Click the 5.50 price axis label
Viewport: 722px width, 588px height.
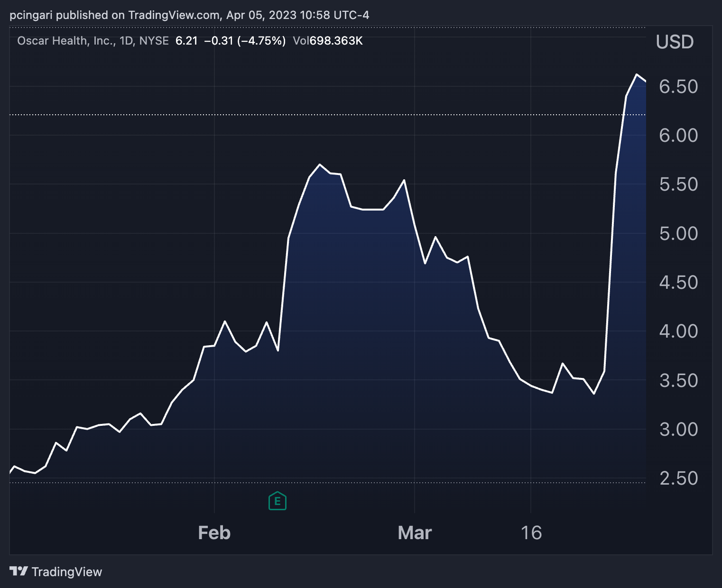point(678,184)
